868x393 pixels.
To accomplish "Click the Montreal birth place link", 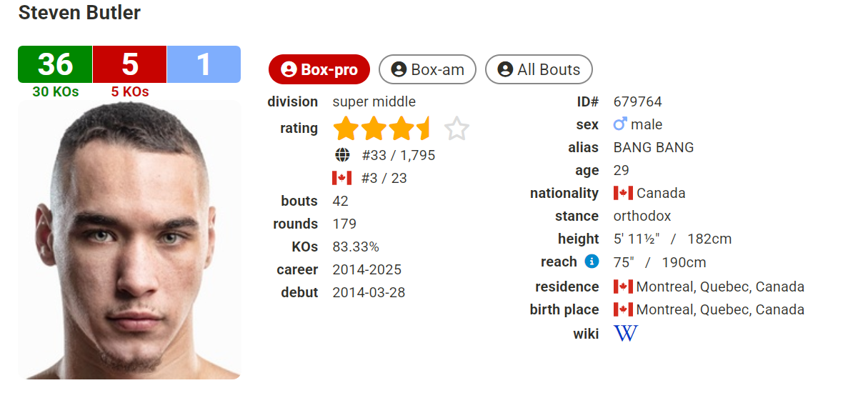I will click(x=720, y=309).
